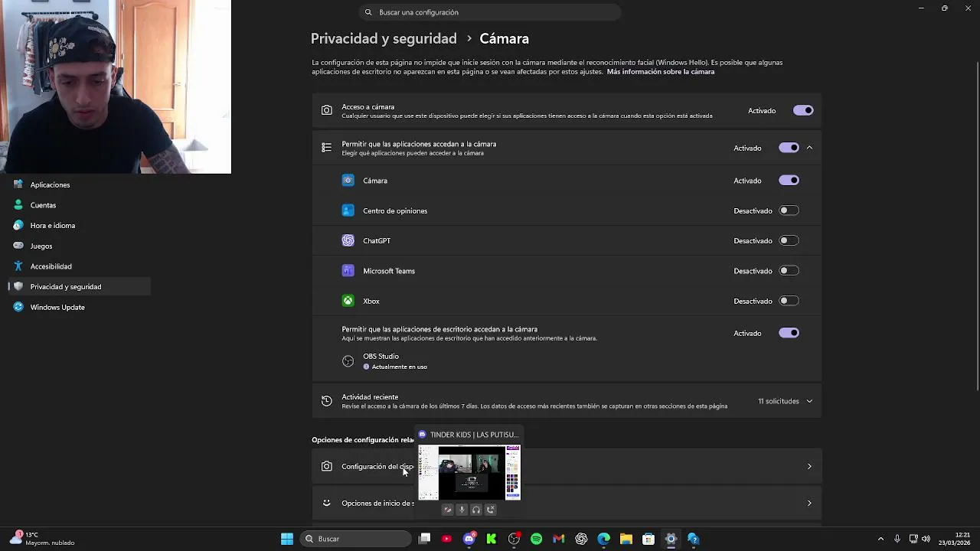
Task: Enable camera access for Microsoft Teams
Action: click(789, 271)
